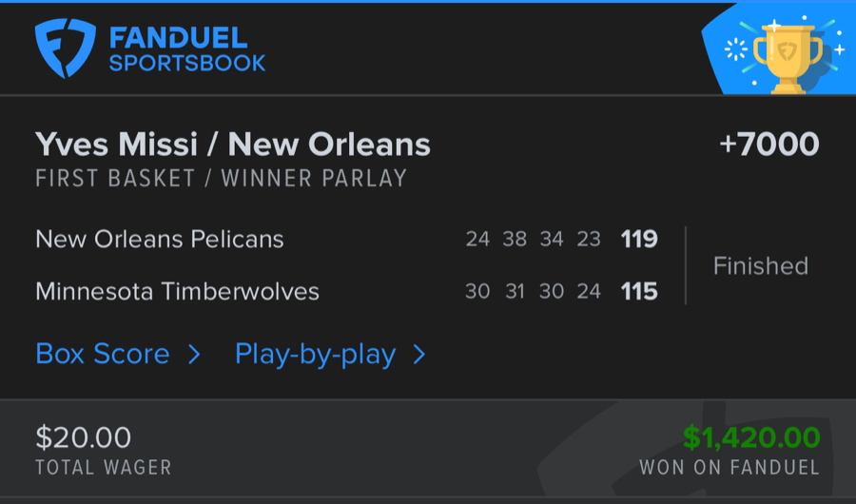Image resolution: width=856 pixels, height=504 pixels.
Task: Select the Minnesota Timberwolves team row
Action: 177,291
